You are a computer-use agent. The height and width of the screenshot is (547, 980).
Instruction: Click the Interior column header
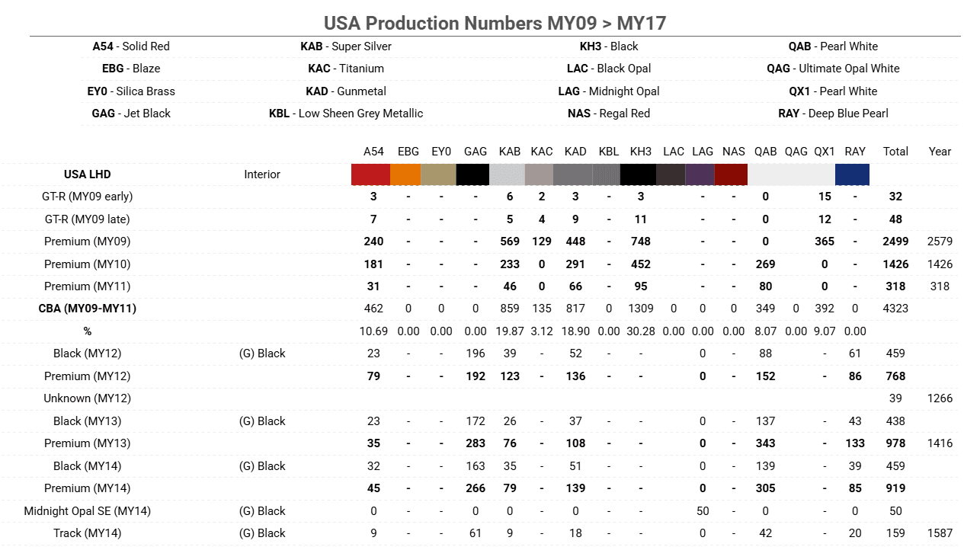262,174
